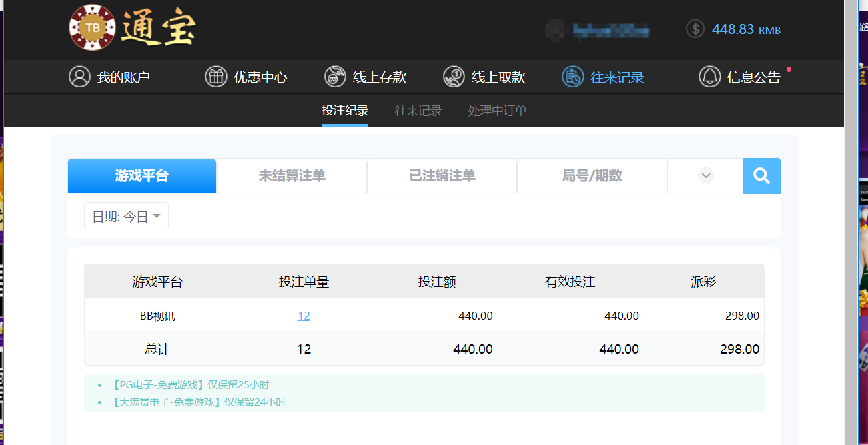Switch to the 投注纪录 tab

click(344, 110)
